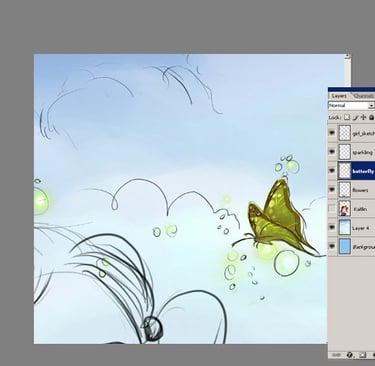Switch to the Channels tab
375x366 pixels.
click(x=363, y=96)
